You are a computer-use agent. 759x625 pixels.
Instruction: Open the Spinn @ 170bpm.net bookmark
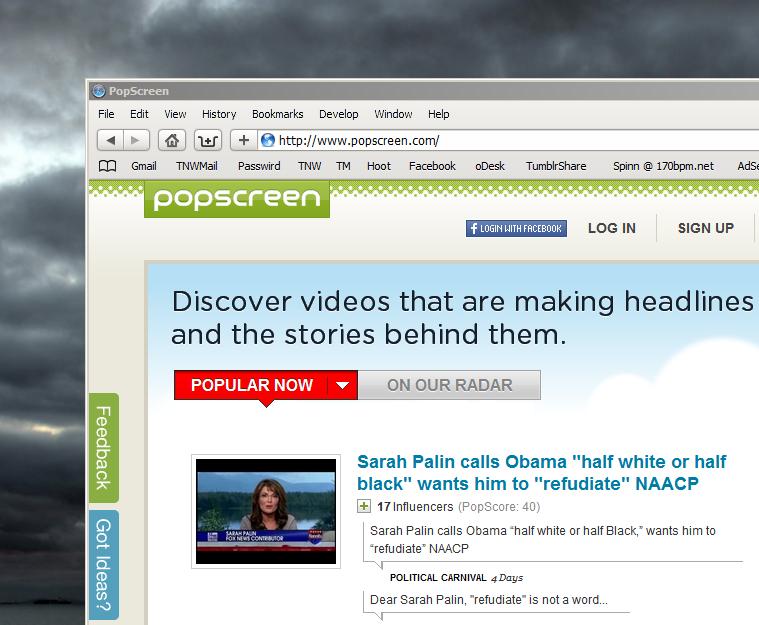[663, 166]
